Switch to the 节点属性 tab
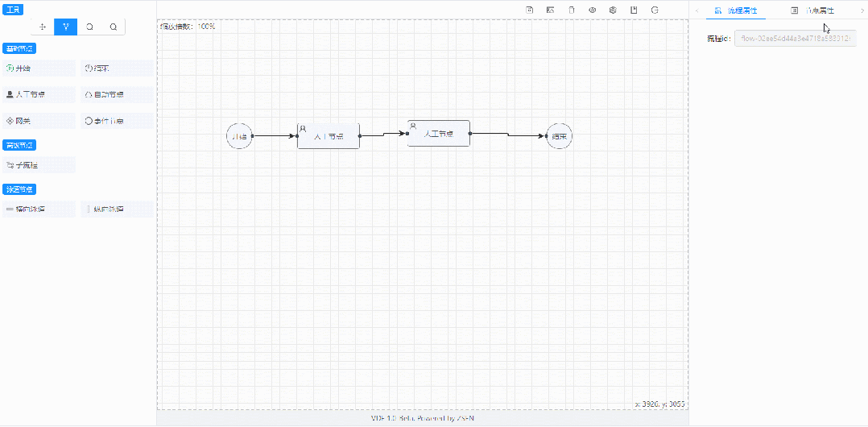 (x=812, y=10)
